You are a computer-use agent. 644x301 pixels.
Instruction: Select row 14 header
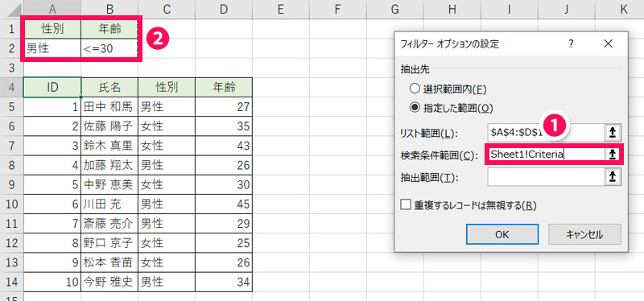coord(11,282)
